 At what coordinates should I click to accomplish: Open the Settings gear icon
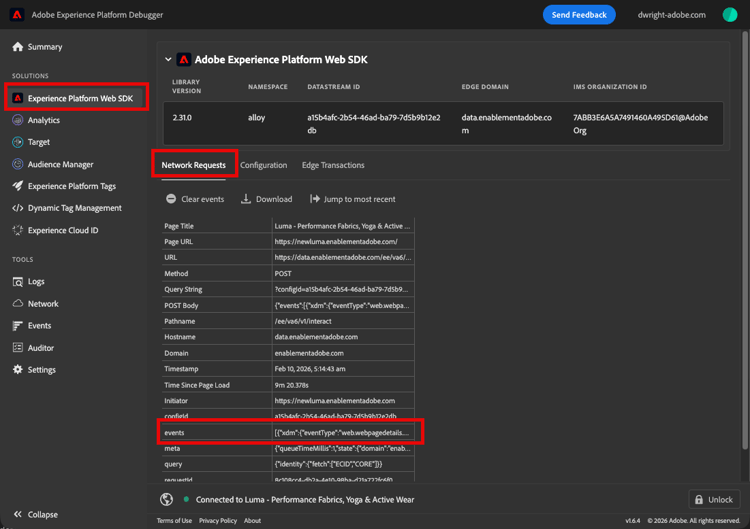[18, 370]
